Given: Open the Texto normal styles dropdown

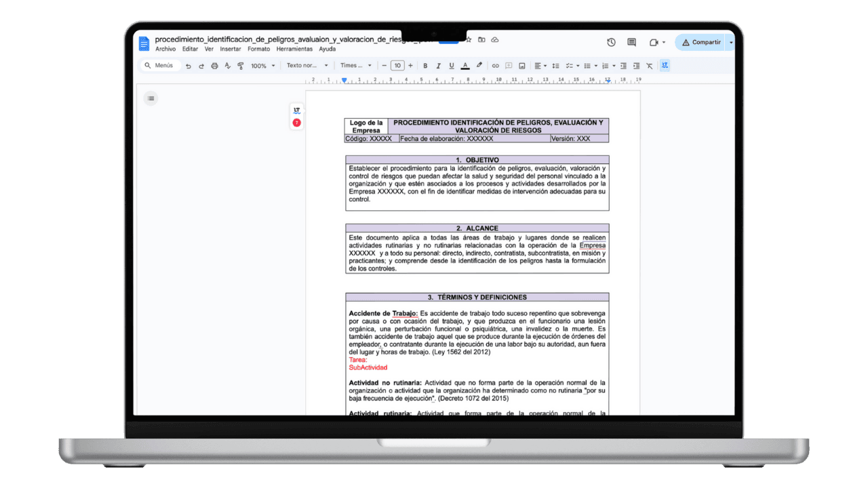Looking at the screenshot, I should tap(309, 65).
